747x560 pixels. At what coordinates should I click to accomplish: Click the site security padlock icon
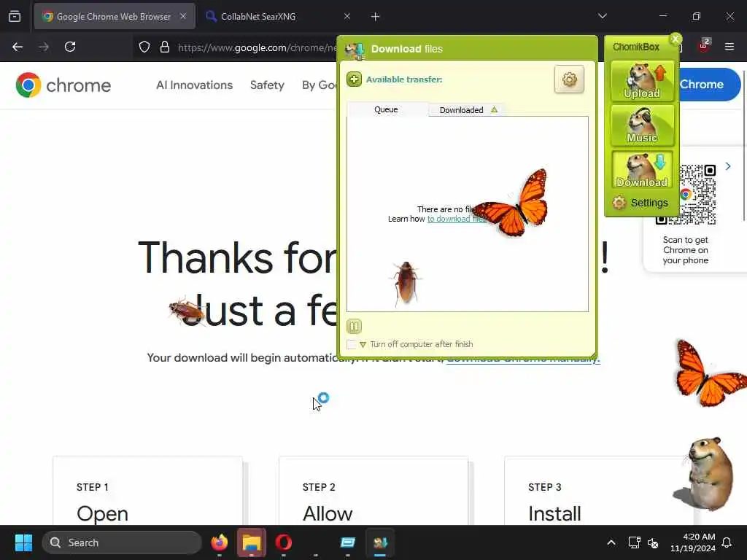point(165,47)
